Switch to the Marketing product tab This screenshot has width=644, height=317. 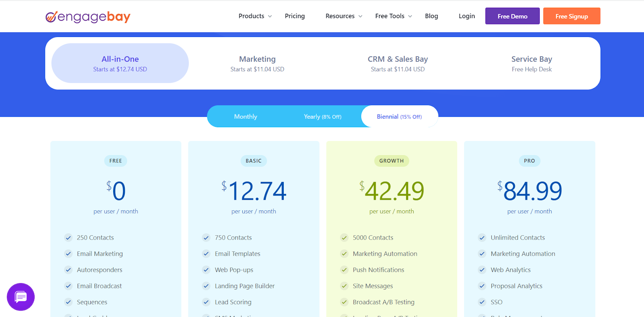click(x=257, y=63)
